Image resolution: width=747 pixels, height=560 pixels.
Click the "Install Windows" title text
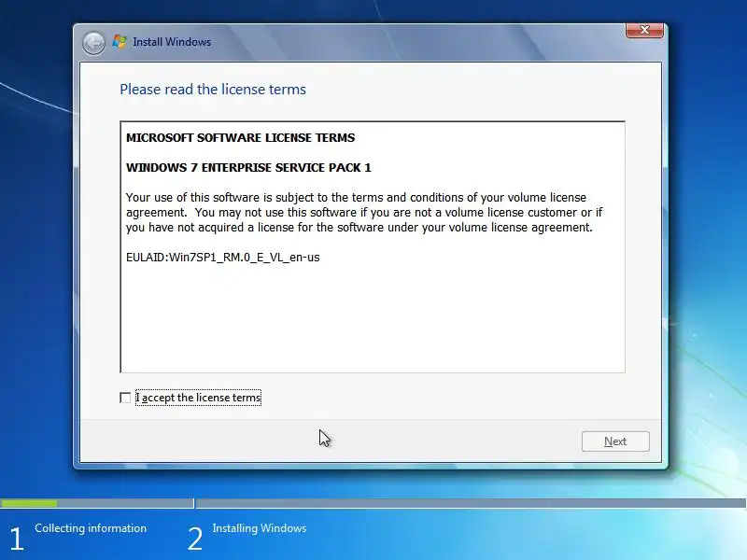coord(172,42)
